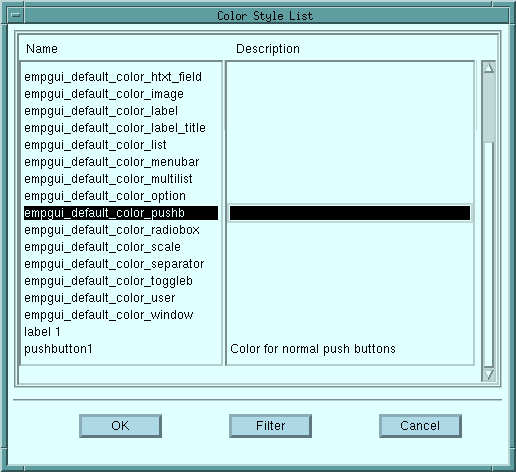Dismiss the dialog with Cancel

420,426
